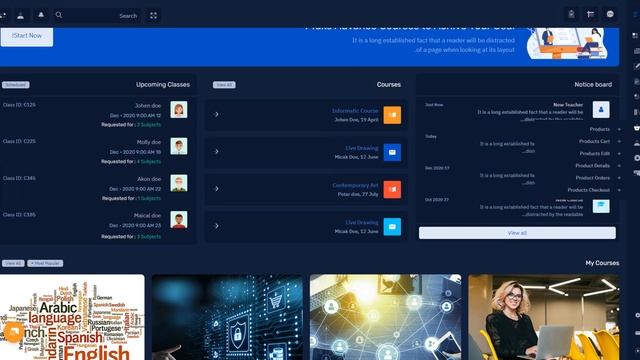Open the language word-cloud course thumbnail
This screenshot has width=640, height=360.
coord(72,317)
